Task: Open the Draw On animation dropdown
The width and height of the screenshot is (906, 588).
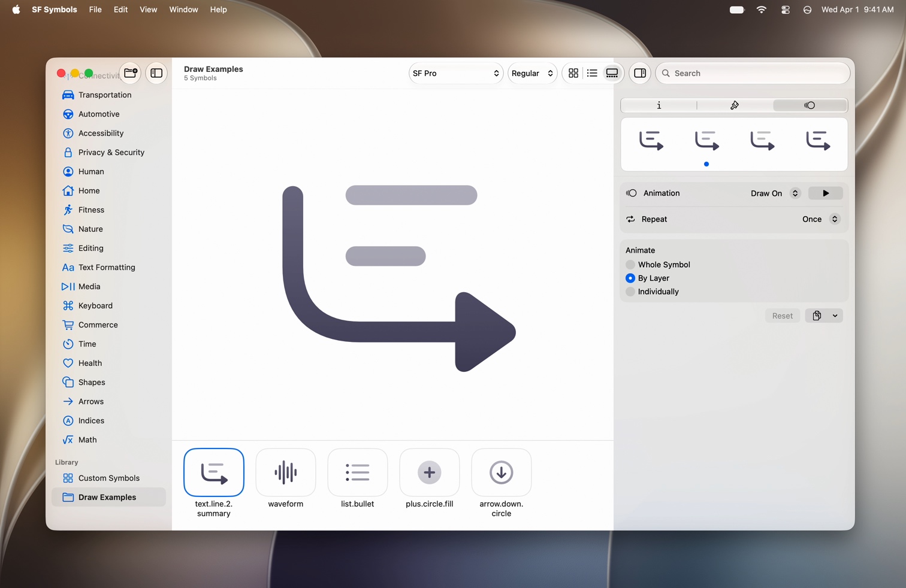Action: [x=775, y=193]
